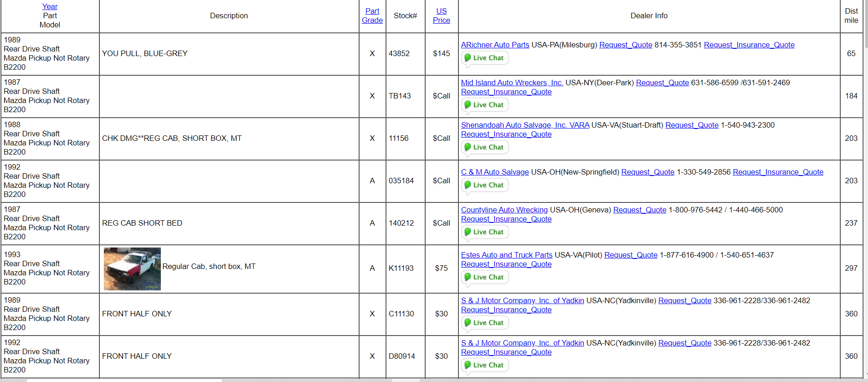The height and width of the screenshot is (382, 868).
Task: Sort the table by the Year header link
Action: (x=50, y=6)
